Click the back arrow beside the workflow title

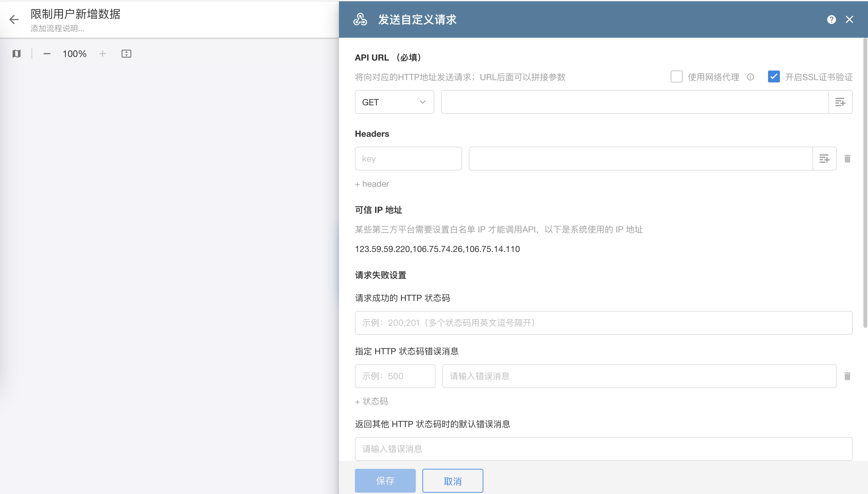pos(14,19)
